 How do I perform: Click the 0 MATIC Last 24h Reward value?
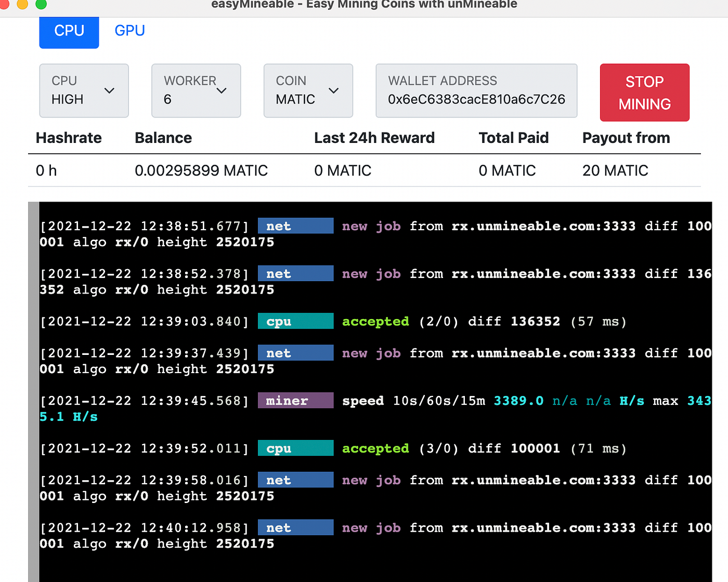point(343,170)
